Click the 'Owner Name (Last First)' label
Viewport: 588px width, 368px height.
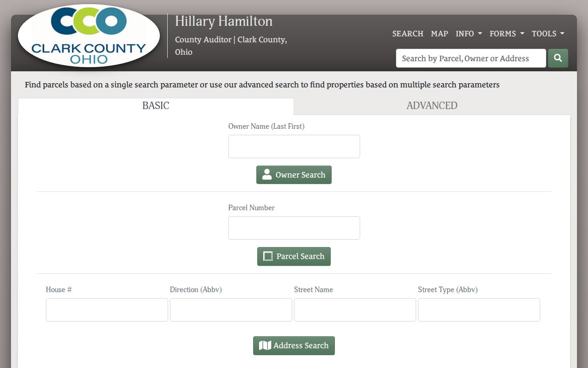coord(266,126)
